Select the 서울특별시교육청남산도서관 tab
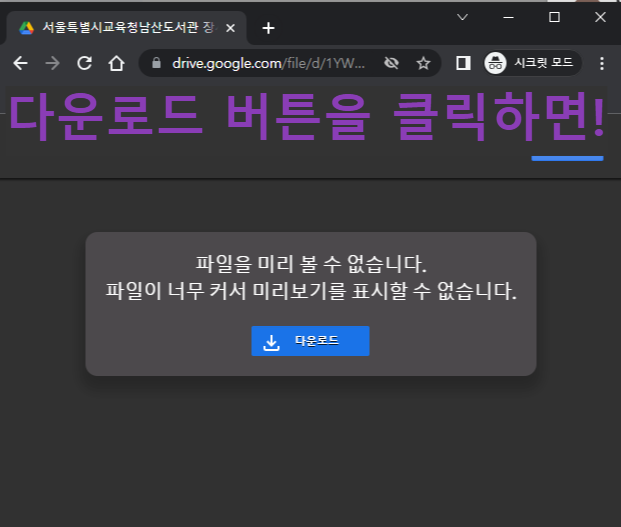The height and width of the screenshot is (527, 621). pyautogui.click(x=127, y=28)
